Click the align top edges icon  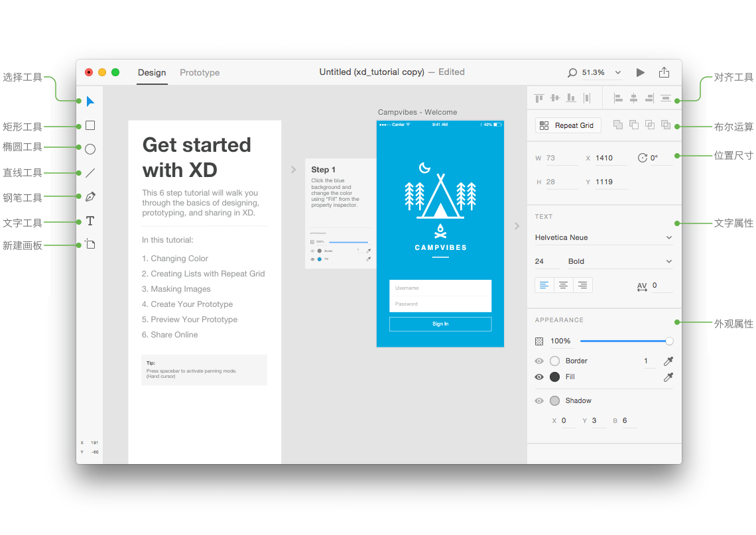pyautogui.click(x=538, y=97)
